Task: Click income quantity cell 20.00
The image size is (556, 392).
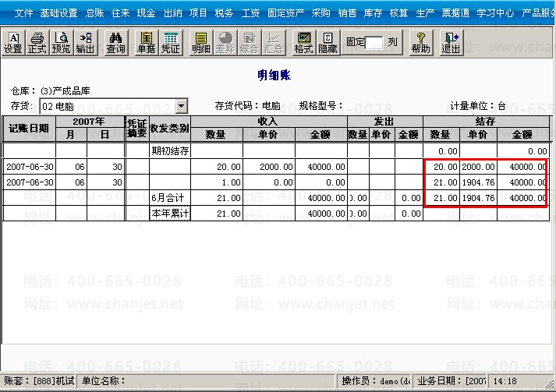Action: click(x=217, y=167)
